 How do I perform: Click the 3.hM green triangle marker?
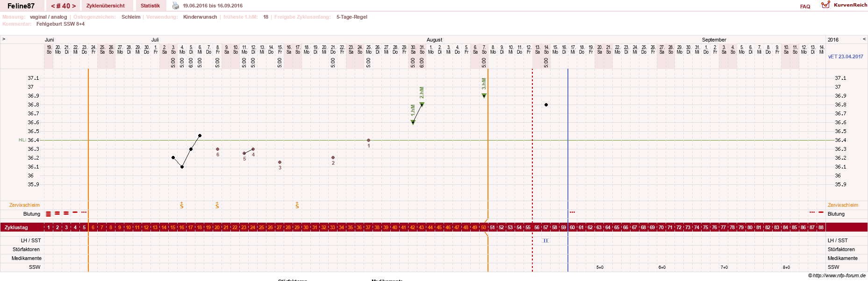484,96
